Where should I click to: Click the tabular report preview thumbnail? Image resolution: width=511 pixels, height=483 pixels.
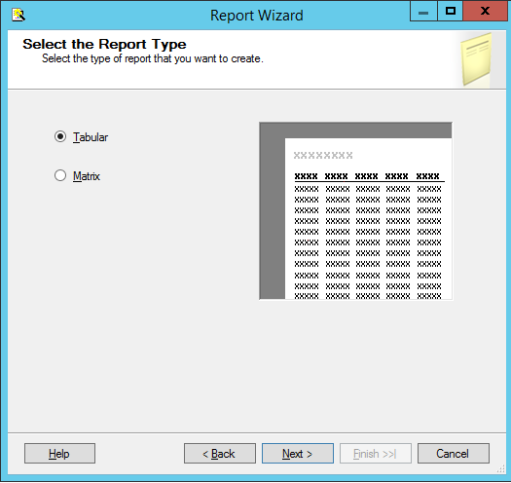(x=356, y=211)
